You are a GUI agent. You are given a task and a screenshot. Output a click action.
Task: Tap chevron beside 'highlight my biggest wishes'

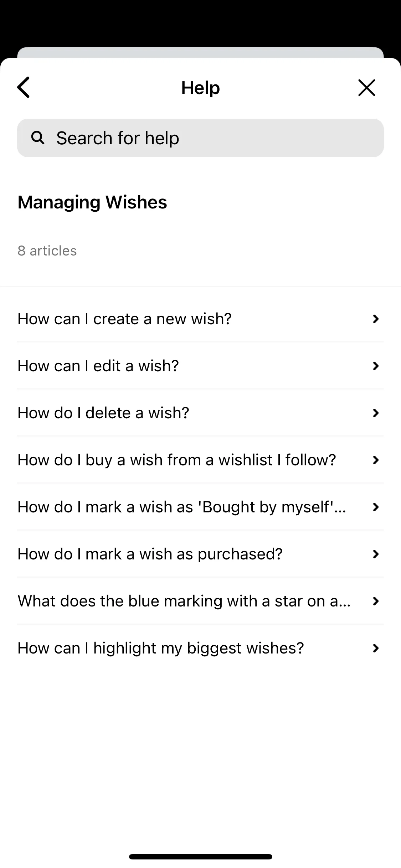(x=375, y=648)
